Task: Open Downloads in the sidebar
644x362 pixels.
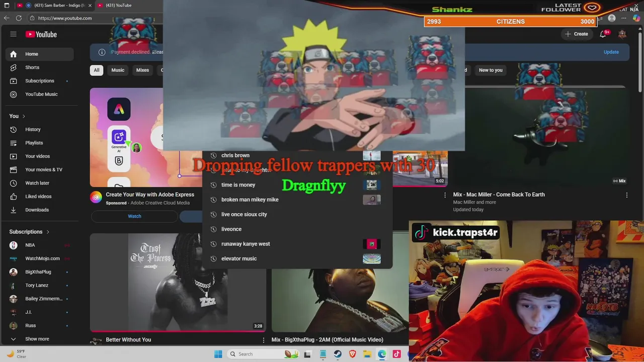Action: point(40,210)
